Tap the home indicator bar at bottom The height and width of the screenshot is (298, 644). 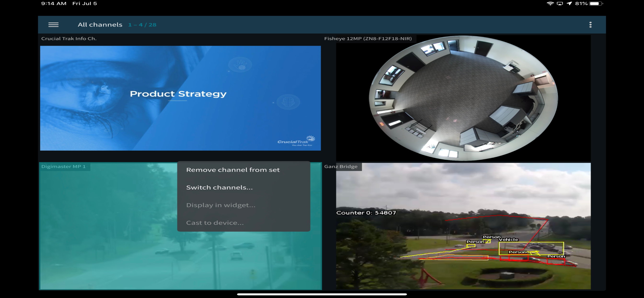coord(322,294)
